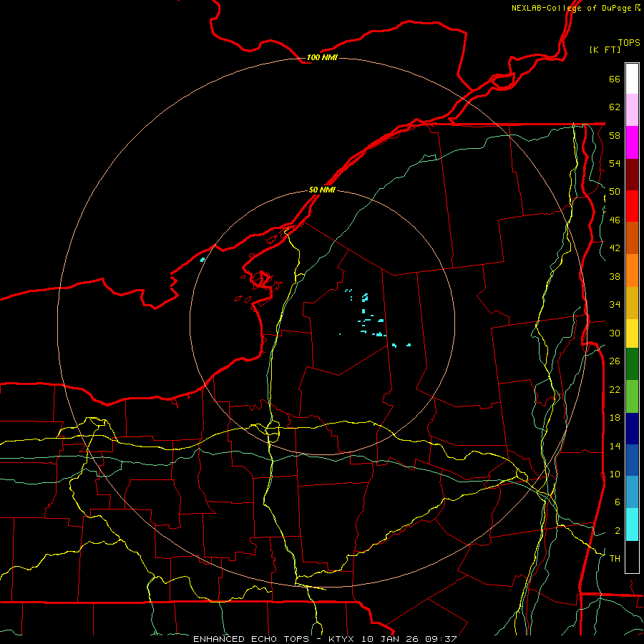The image size is (644, 644).
Task: Click the 66 value on the scale
Action: (615, 79)
